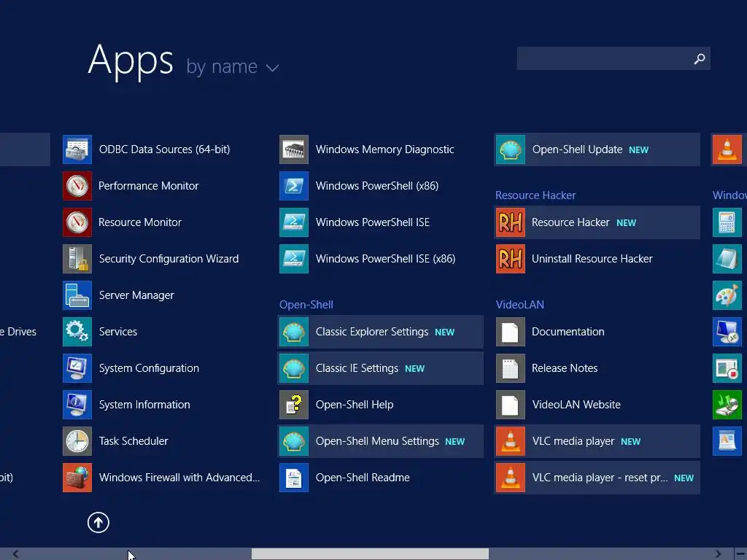Open the Paint palette icon at right edge
747x560 pixels.
(727, 295)
